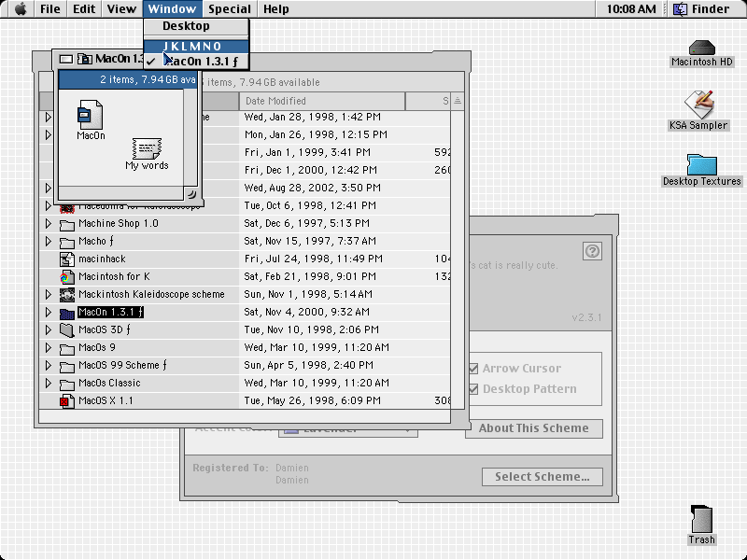
Task: Click the MacOS X 1.1 file name
Action: tap(106, 401)
